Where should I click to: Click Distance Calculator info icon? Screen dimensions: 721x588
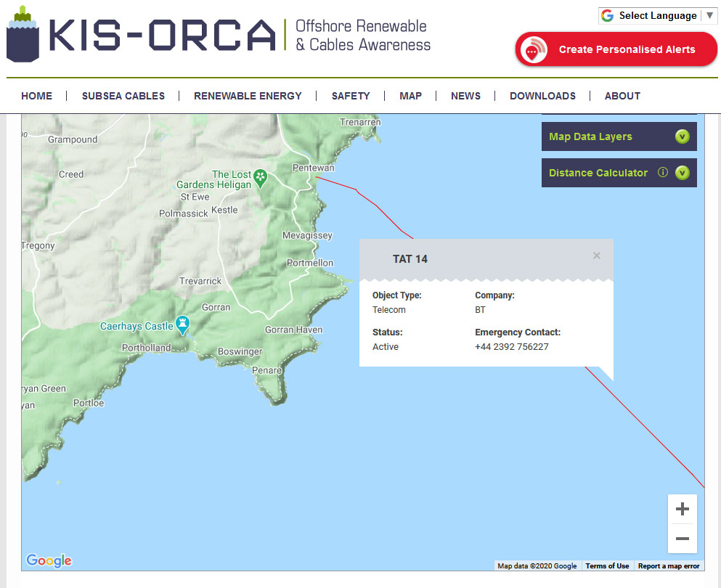(663, 172)
